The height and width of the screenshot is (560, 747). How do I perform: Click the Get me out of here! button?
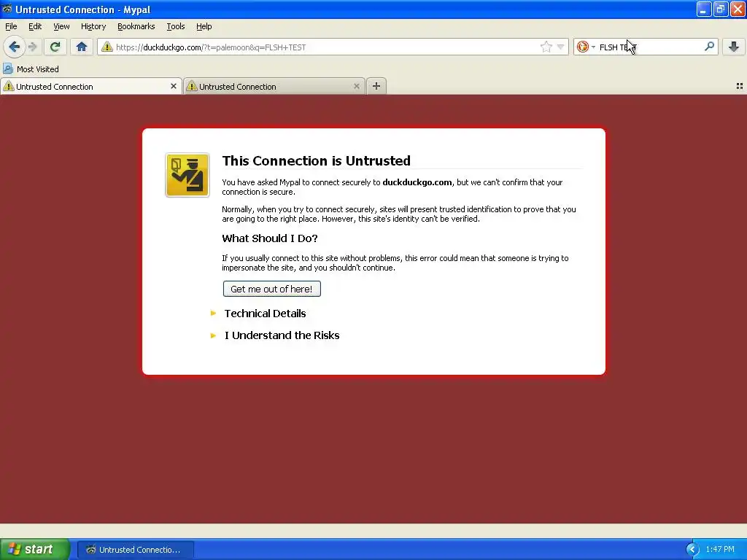271,289
